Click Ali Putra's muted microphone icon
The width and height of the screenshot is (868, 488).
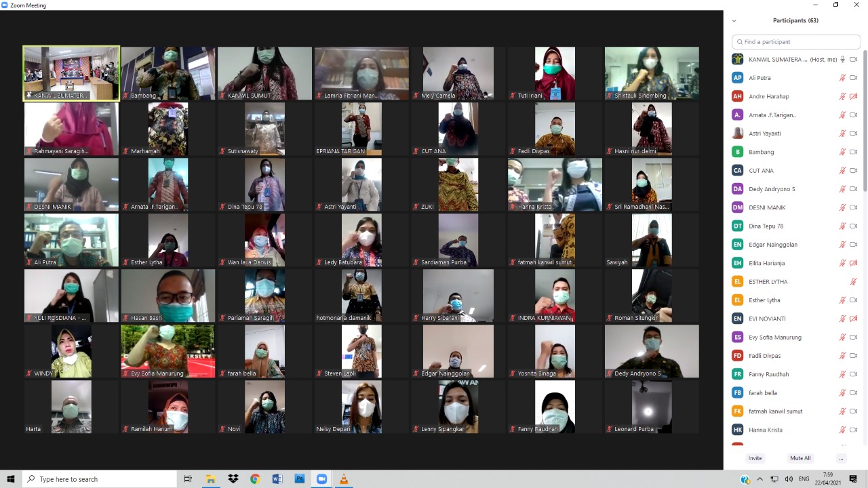click(x=842, y=78)
